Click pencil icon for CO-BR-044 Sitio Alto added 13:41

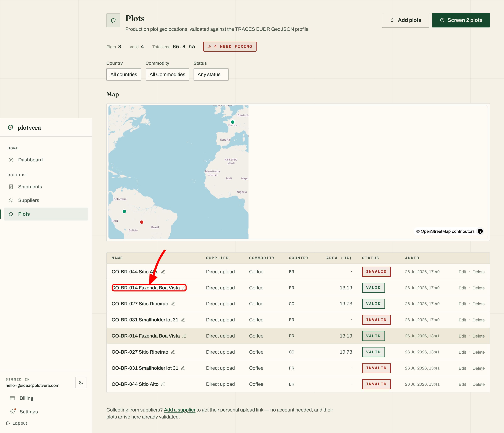coord(163,384)
